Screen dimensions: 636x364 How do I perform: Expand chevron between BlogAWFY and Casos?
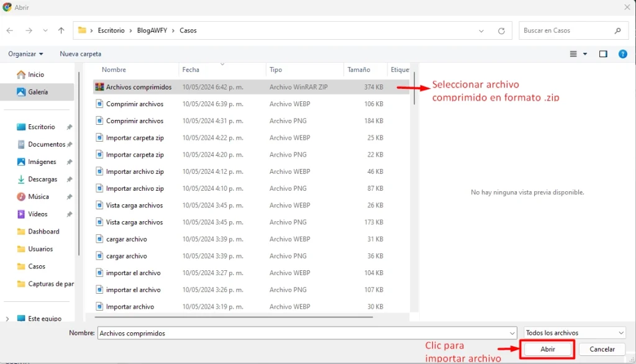[173, 30]
